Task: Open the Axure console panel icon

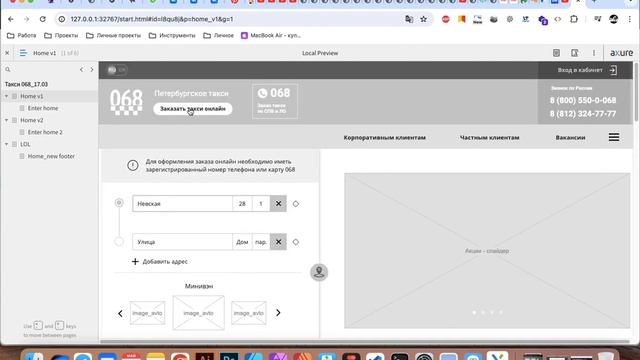Action: point(574,53)
